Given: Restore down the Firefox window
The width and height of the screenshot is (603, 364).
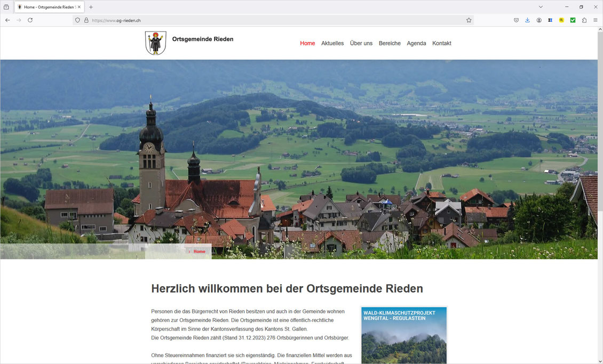Looking at the screenshot, I should pos(581,7).
